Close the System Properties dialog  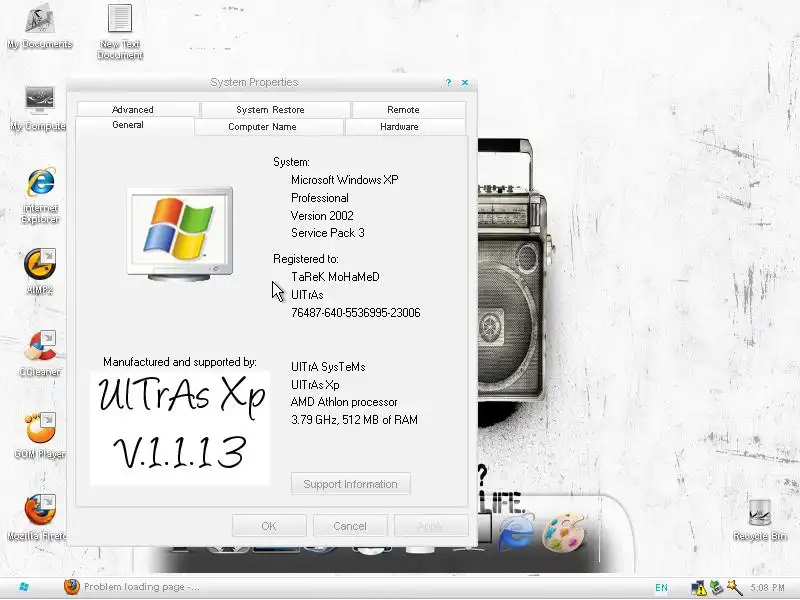point(465,83)
